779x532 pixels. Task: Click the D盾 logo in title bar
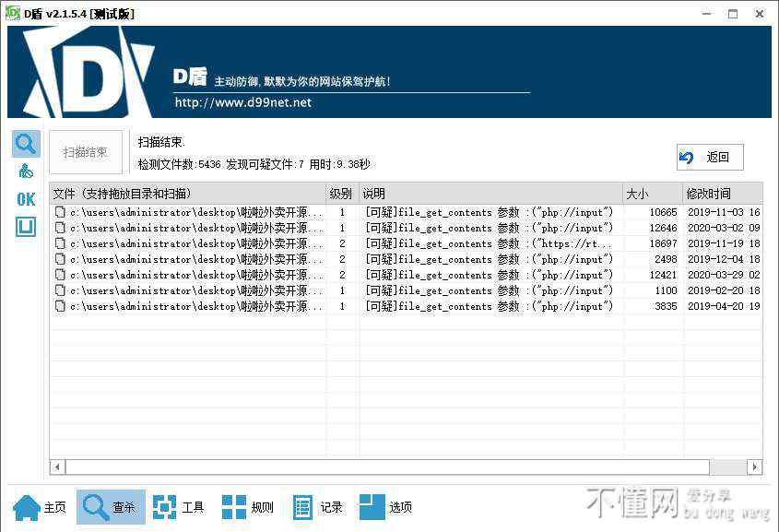tap(12, 13)
